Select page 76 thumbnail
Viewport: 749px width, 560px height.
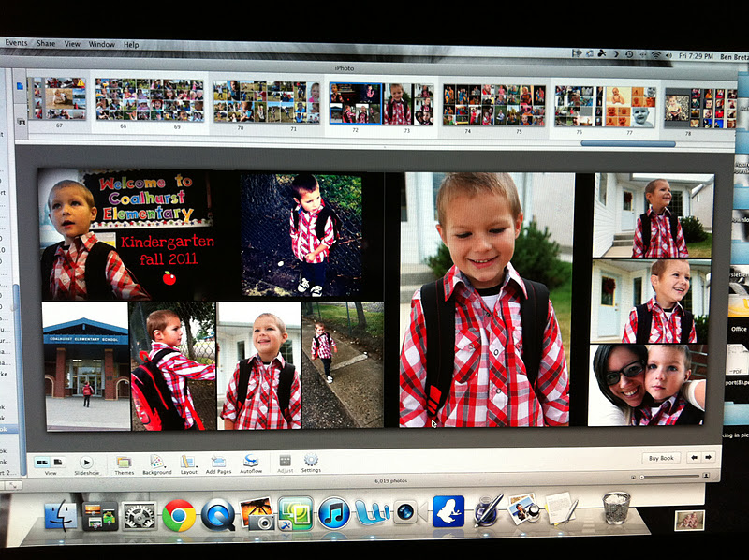click(x=579, y=106)
